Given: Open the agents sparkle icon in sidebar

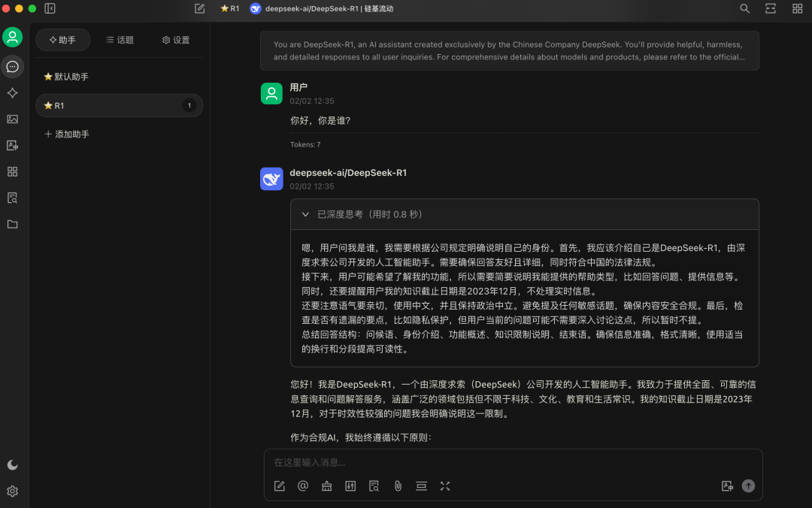Looking at the screenshot, I should point(13,93).
